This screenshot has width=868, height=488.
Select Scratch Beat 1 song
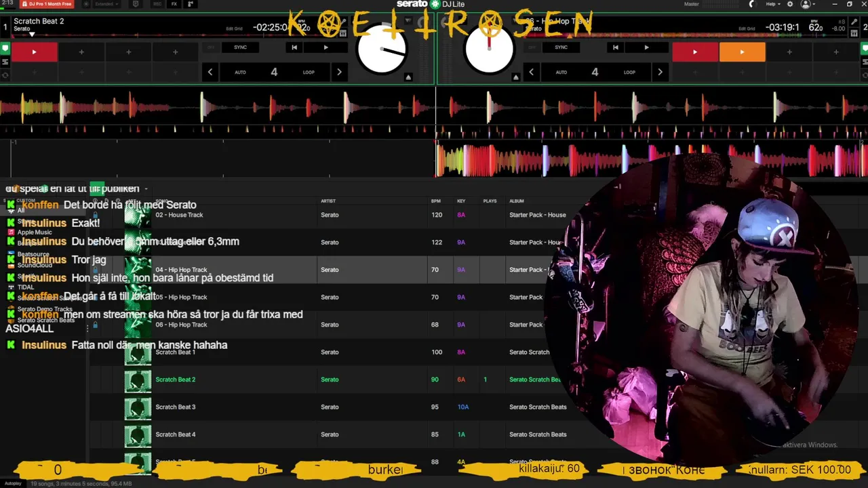(x=175, y=352)
